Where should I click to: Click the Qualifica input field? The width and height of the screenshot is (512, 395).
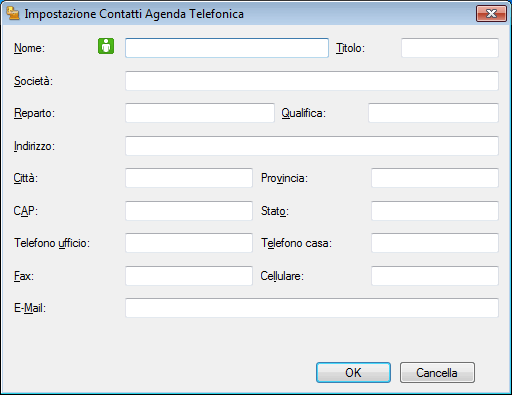(433, 113)
